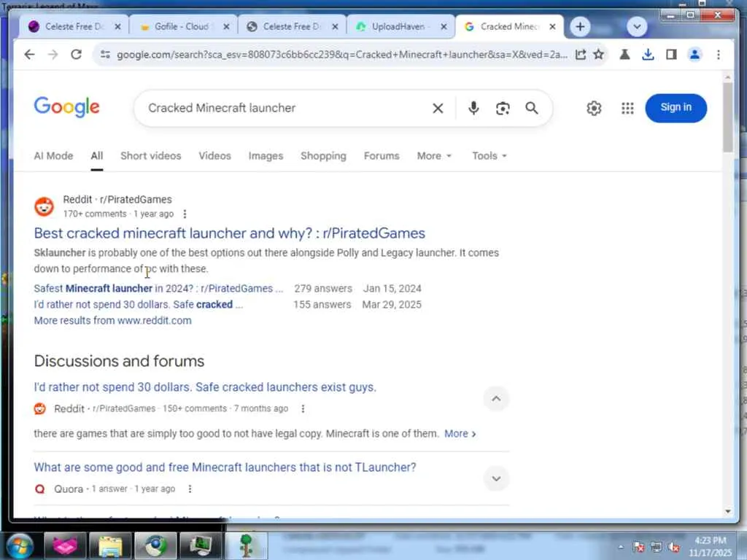The height and width of the screenshot is (560, 747).
Task: Click the page vertical scrollbar thumb
Action: point(727,117)
